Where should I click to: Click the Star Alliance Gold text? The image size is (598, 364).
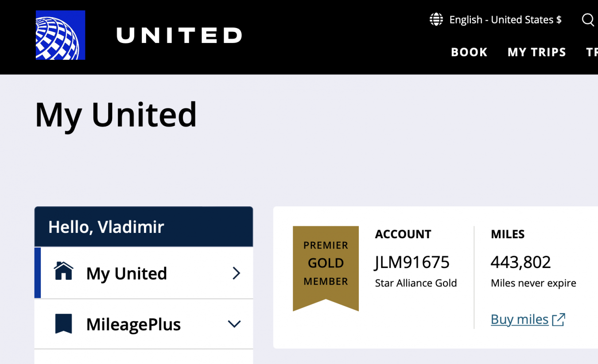[415, 283]
